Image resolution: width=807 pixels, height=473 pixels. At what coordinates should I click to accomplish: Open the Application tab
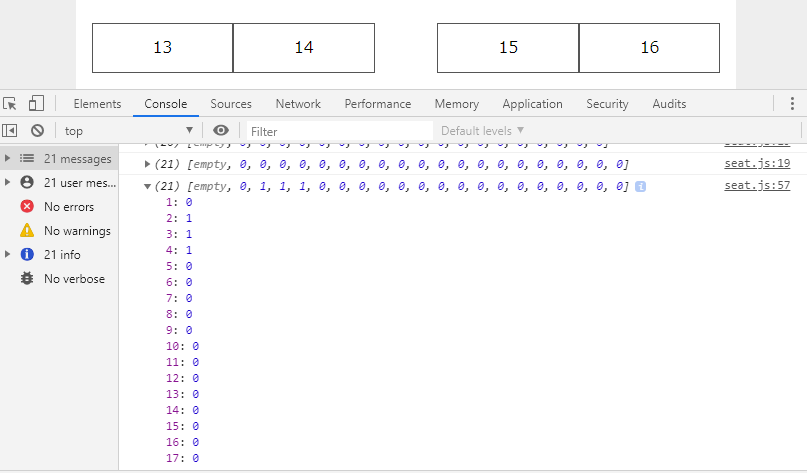pos(533,104)
